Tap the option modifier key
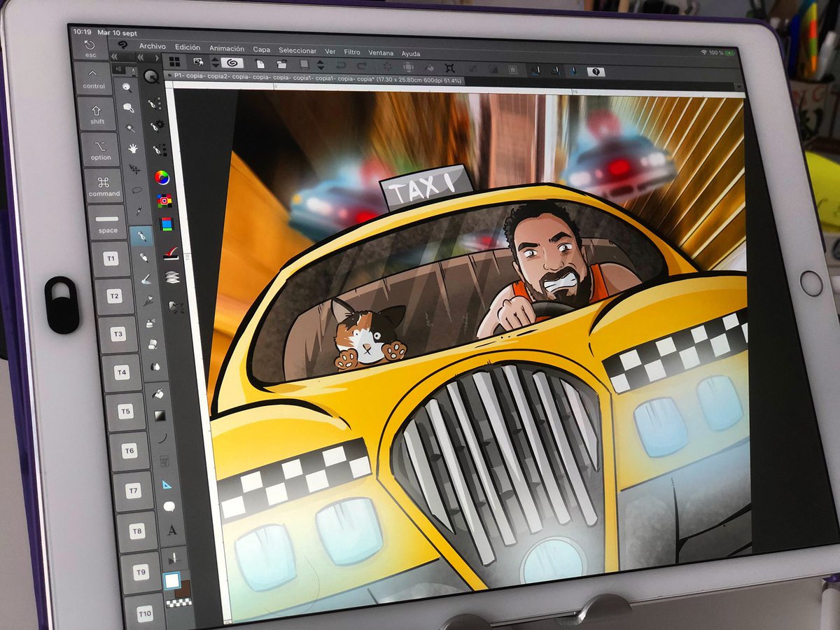This screenshot has width=840, height=630. coord(100,150)
